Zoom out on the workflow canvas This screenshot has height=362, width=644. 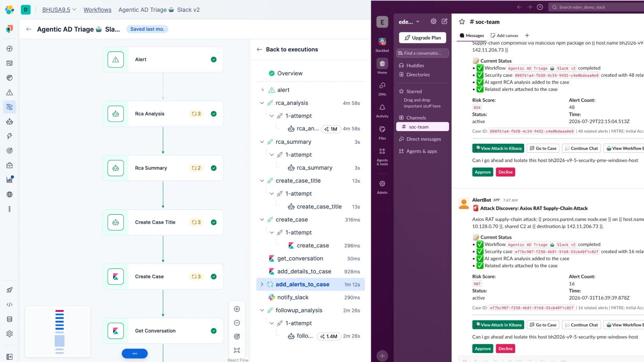tap(237, 323)
